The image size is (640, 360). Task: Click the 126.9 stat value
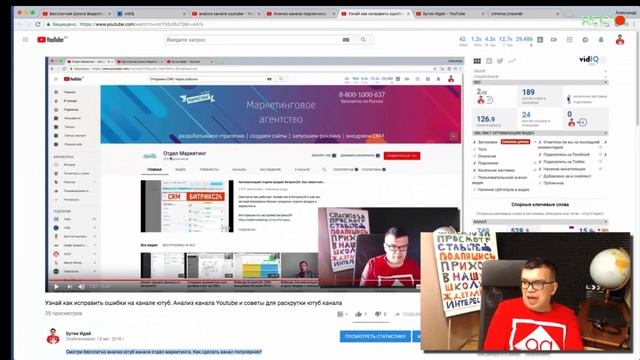click(486, 119)
